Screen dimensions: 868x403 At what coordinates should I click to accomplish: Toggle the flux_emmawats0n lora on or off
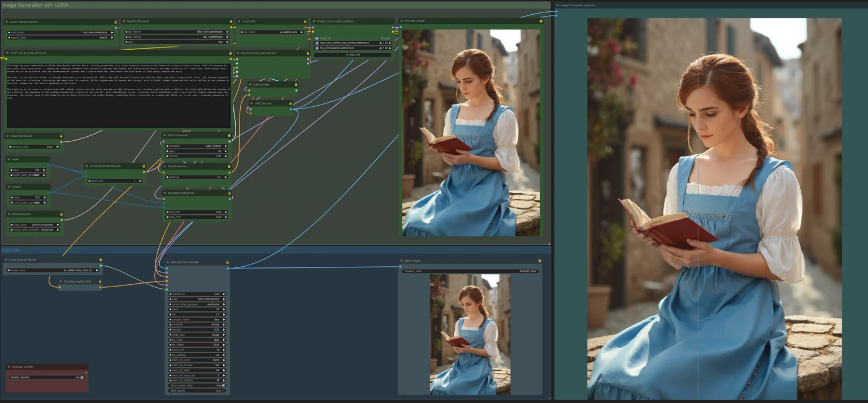click(318, 48)
